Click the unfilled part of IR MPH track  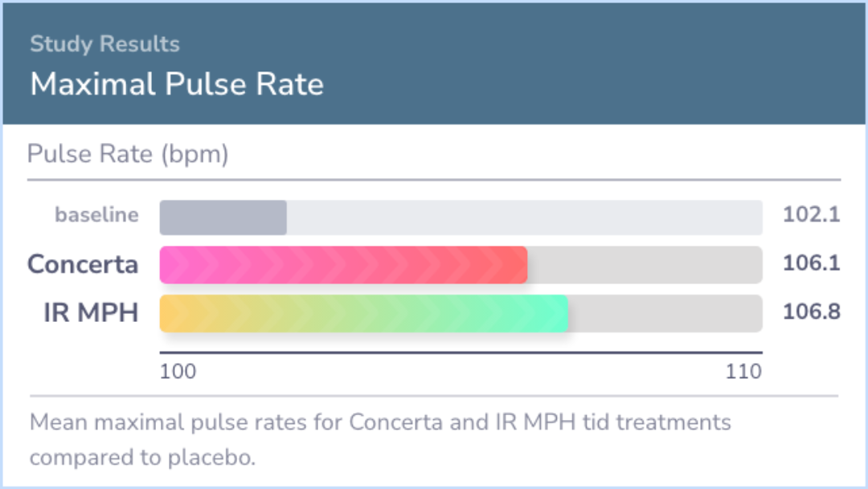(665, 314)
